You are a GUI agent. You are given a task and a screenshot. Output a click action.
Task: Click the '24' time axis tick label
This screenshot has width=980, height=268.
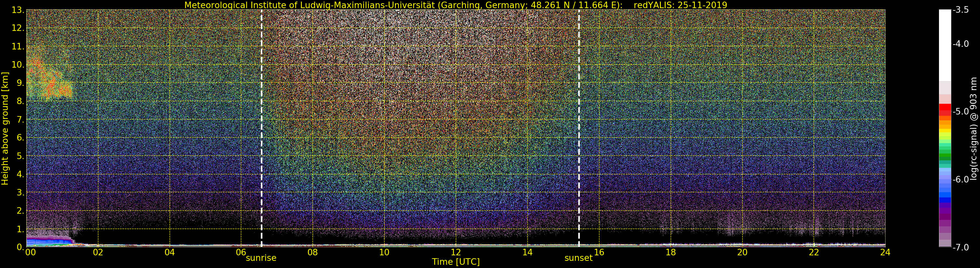(885, 252)
